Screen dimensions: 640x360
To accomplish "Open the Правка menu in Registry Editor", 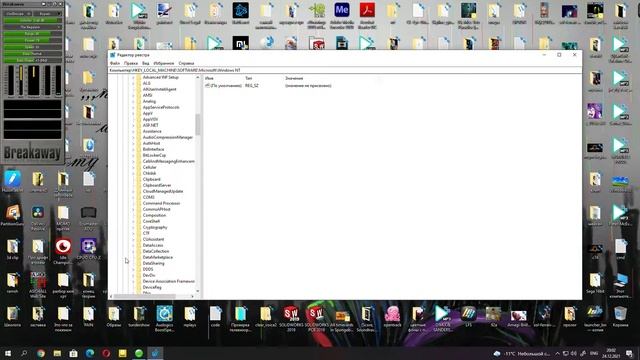I will (x=131, y=63).
